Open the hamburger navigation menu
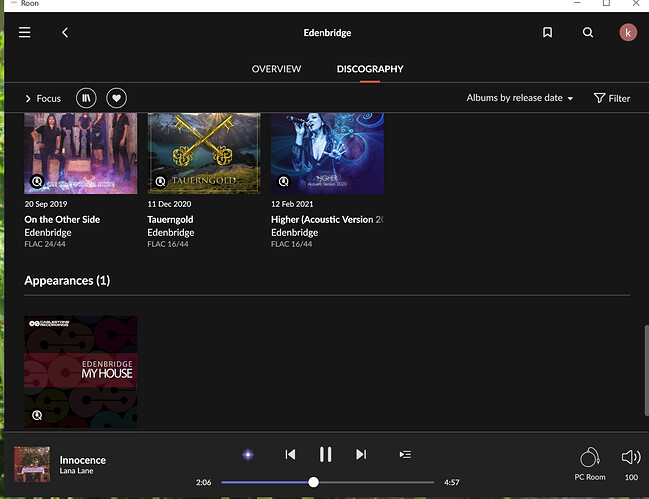Viewport: 649px width, 499px height. click(x=24, y=32)
